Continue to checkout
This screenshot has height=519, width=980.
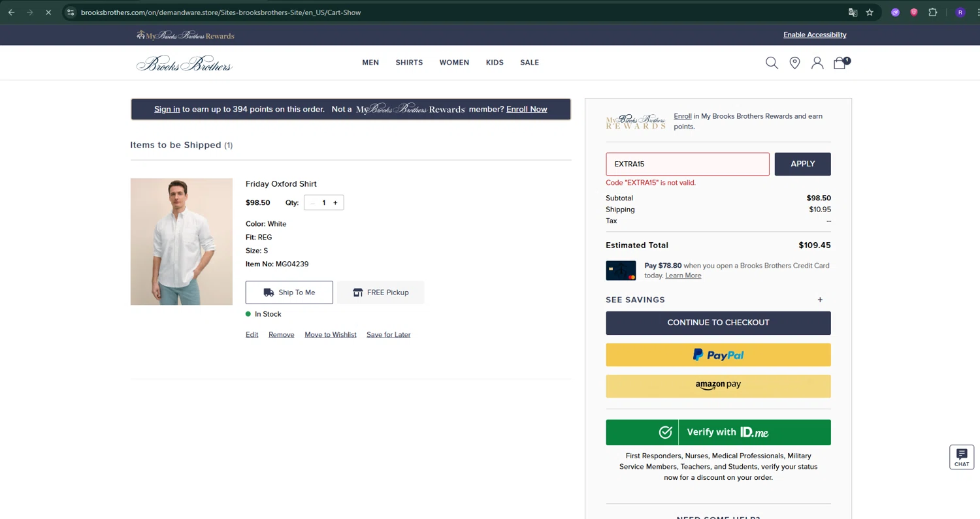pos(718,322)
